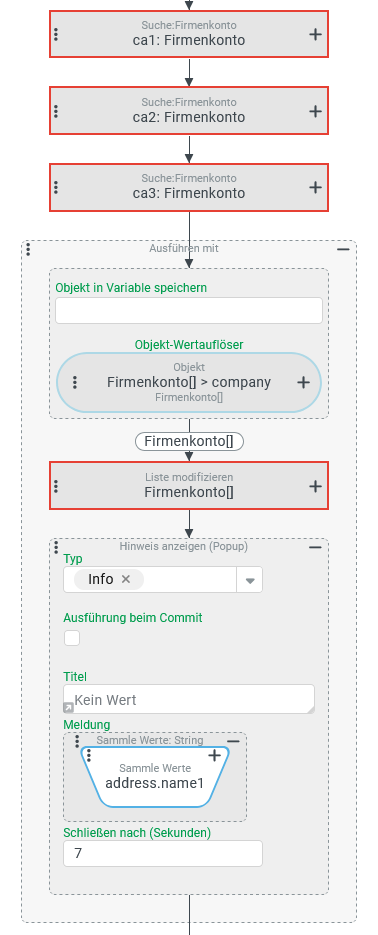The image size is (378, 935).
Task: Open three-dot menu of Firmenkonto[] > company object
Action: click(x=75, y=382)
